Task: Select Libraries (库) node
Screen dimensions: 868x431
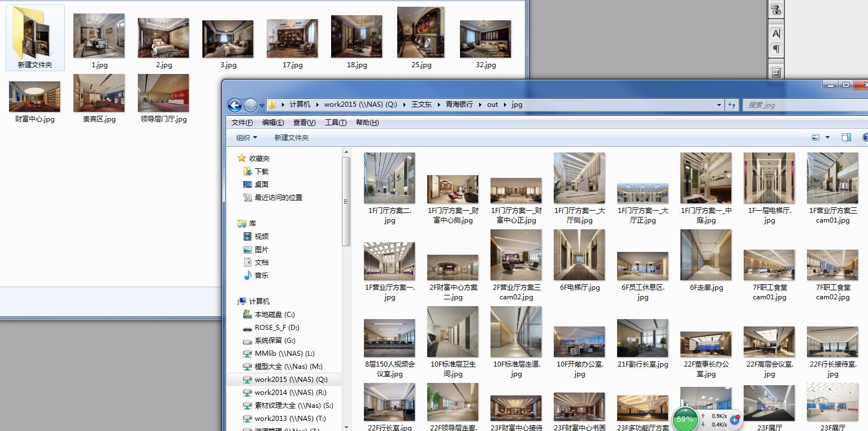Action: click(247, 223)
